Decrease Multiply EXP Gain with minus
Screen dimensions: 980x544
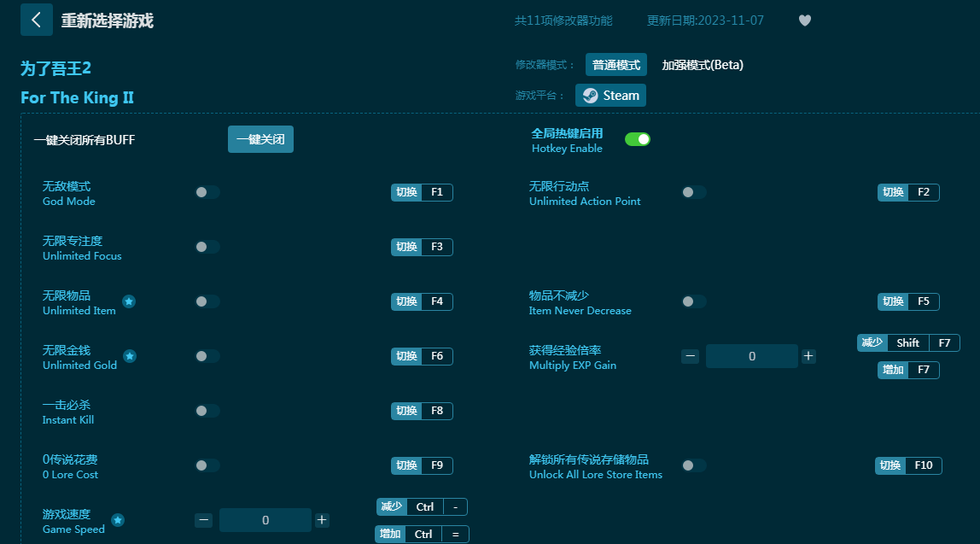click(690, 356)
